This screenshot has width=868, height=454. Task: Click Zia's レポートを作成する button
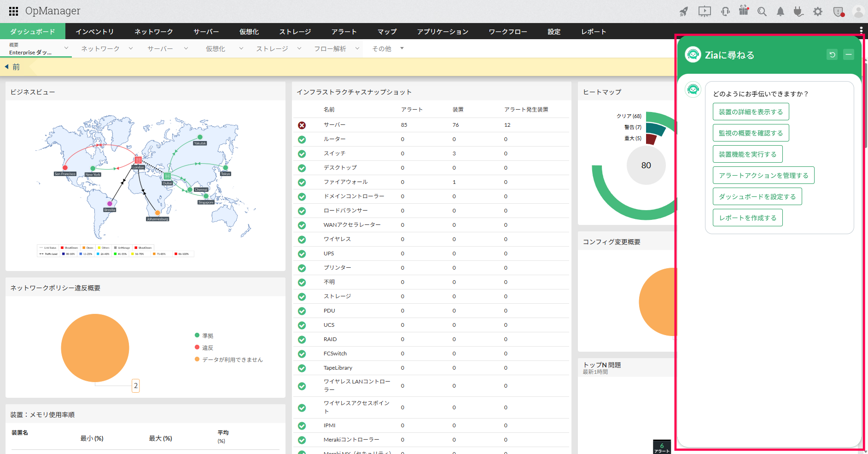coord(747,218)
